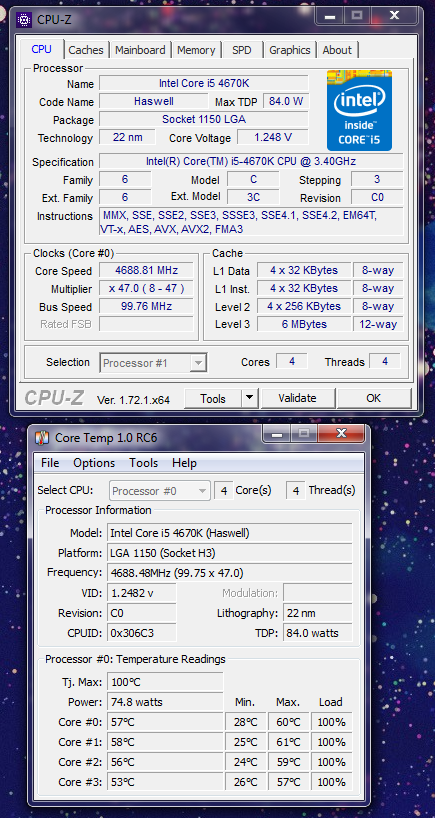The image size is (435, 818).
Task: Click the Platform field LGA 1150 (Socket H3)
Action: 229,553
